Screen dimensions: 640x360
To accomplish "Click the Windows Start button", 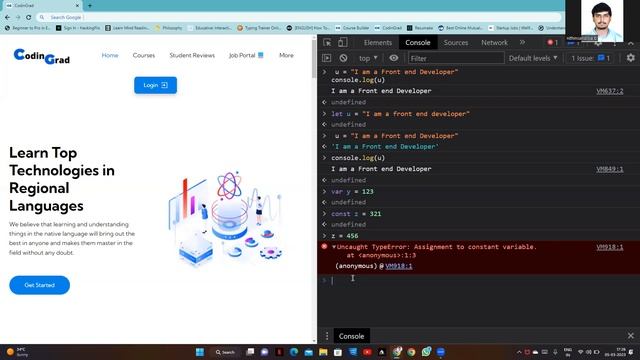I will tap(200, 352).
